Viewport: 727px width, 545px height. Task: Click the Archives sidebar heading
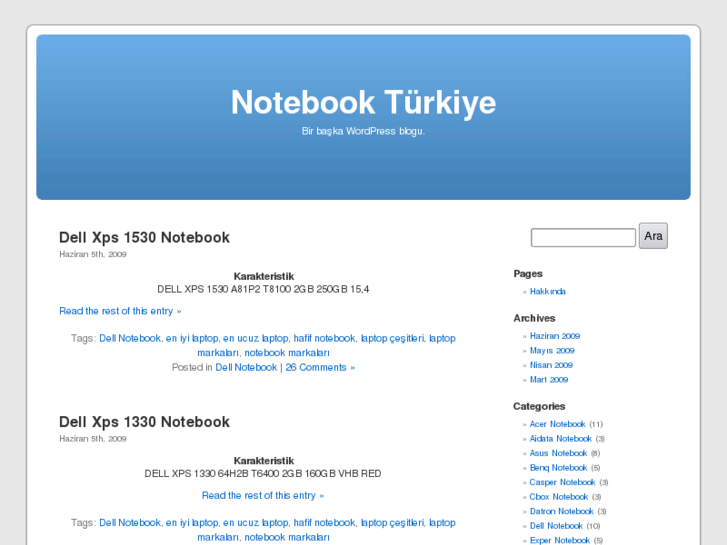click(x=534, y=318)
